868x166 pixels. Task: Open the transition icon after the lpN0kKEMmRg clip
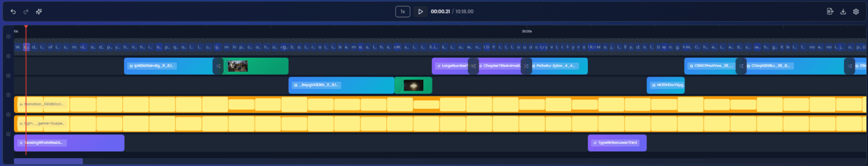[x=218, y=66]
